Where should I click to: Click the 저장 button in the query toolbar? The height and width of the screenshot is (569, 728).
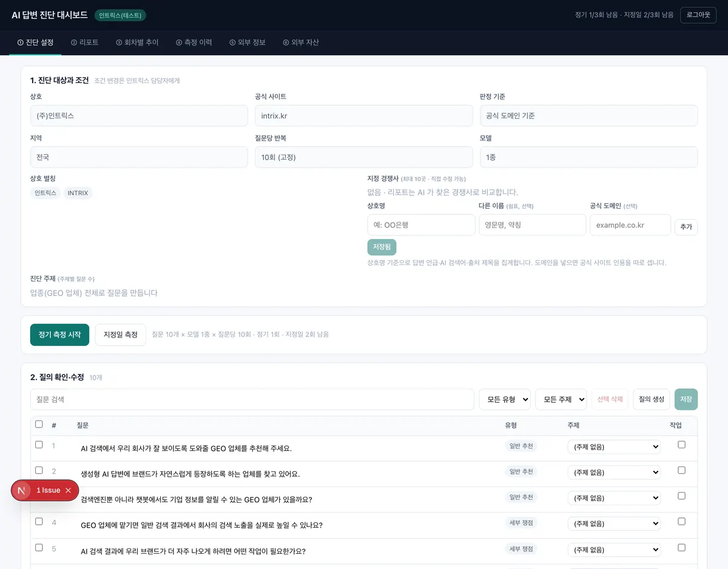coord(686,399)
